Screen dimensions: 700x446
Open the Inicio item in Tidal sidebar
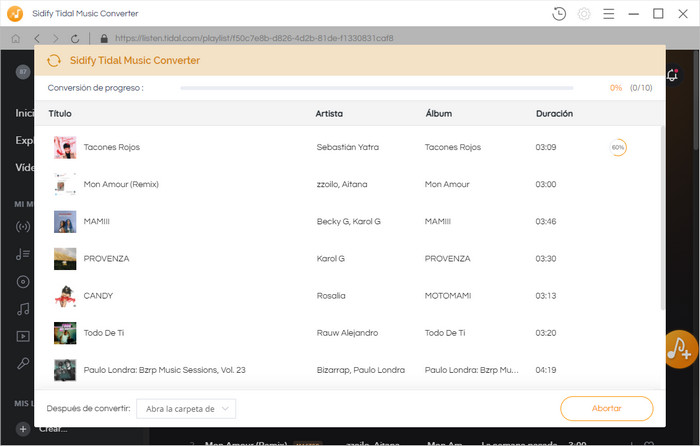coord(25,113)
